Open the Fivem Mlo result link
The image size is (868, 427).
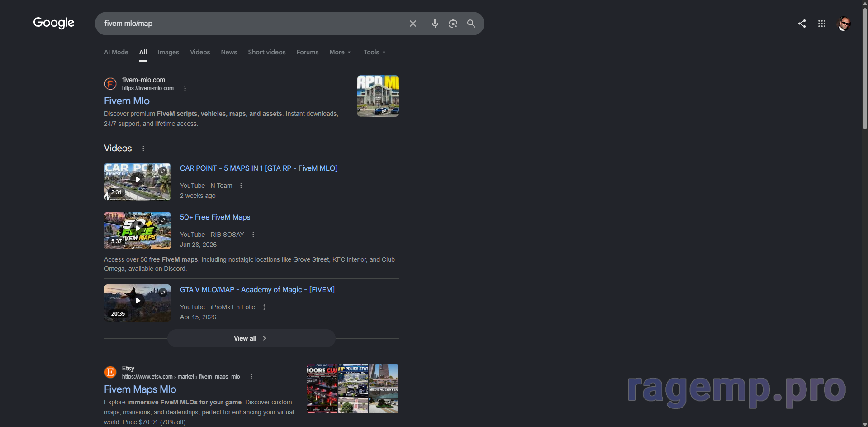click(x=127, y=101)
